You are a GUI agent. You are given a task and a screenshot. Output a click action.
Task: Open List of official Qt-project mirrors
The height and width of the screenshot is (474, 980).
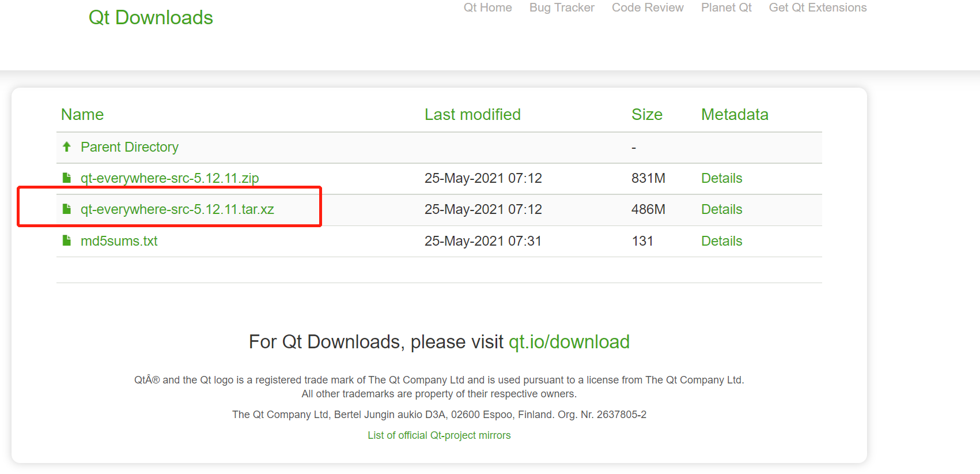click(x=439, y=435)
